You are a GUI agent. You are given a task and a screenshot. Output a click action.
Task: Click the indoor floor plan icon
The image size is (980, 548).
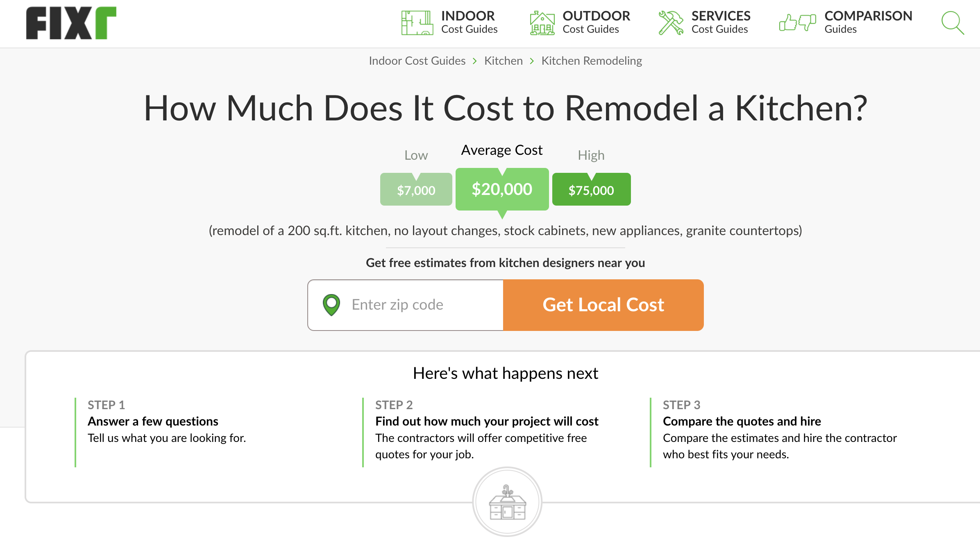(x=417, y=23)
